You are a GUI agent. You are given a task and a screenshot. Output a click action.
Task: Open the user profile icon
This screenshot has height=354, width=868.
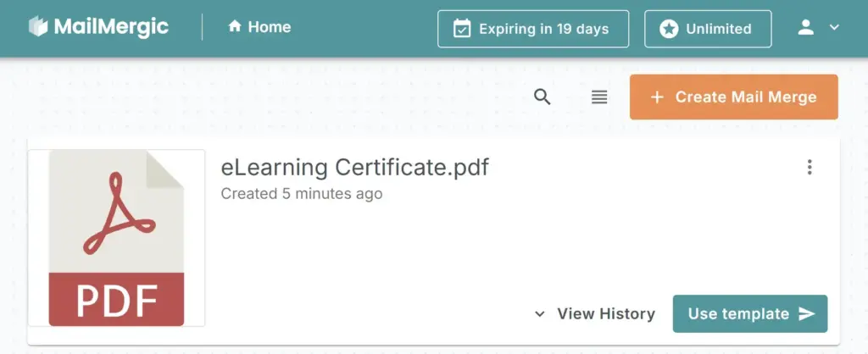pyautogui.click(x=806, y=27)
